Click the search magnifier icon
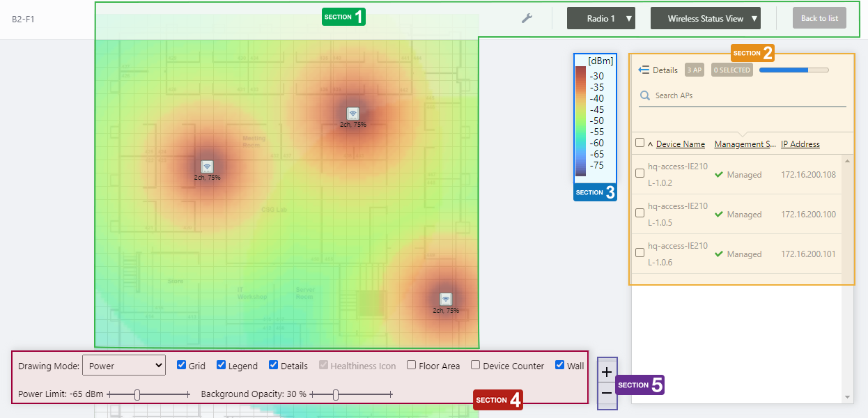Image resolution: width=868 pixels, height=418 pixels. [x=645, y=95]
